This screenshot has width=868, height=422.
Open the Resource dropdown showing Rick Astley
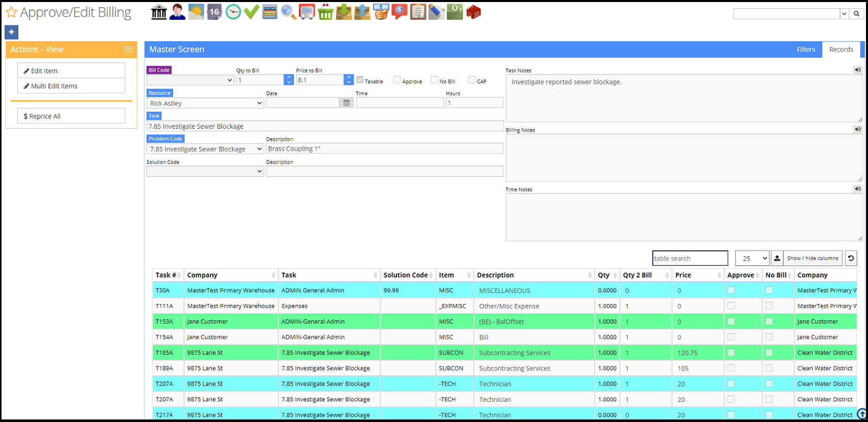[x=205, y=103]
